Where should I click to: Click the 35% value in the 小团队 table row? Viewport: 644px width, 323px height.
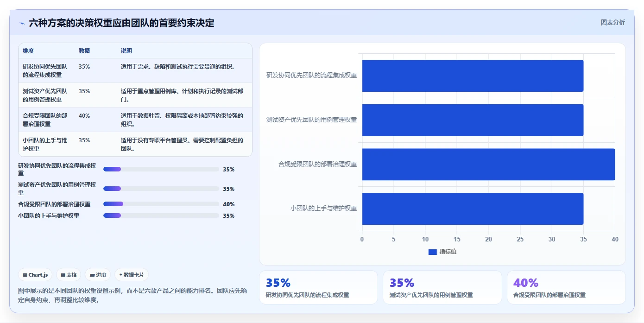point(84,140)
